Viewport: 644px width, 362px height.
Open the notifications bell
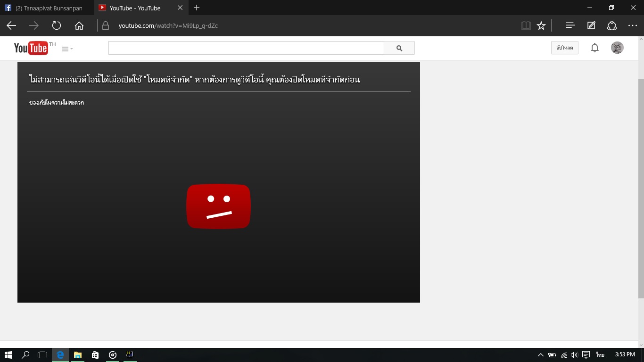tap(595, 48)
